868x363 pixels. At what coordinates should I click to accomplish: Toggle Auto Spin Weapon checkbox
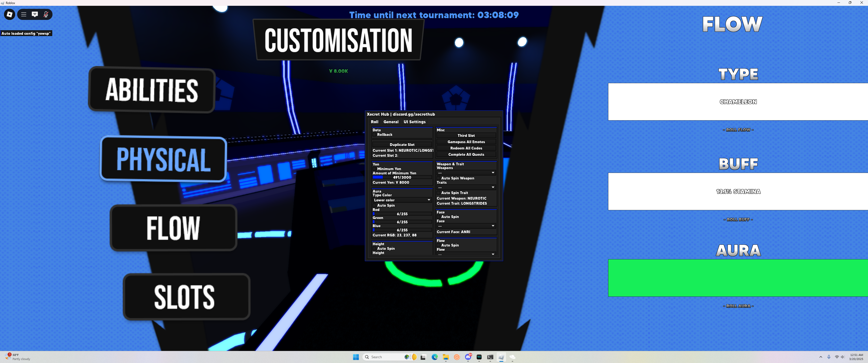(438, 178)
